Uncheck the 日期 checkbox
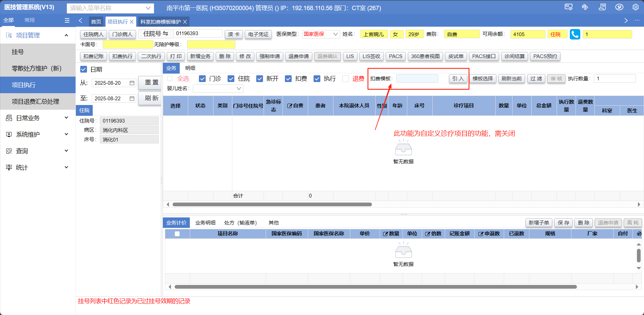Viewport: 644px width, 315px height. [84, 69]
